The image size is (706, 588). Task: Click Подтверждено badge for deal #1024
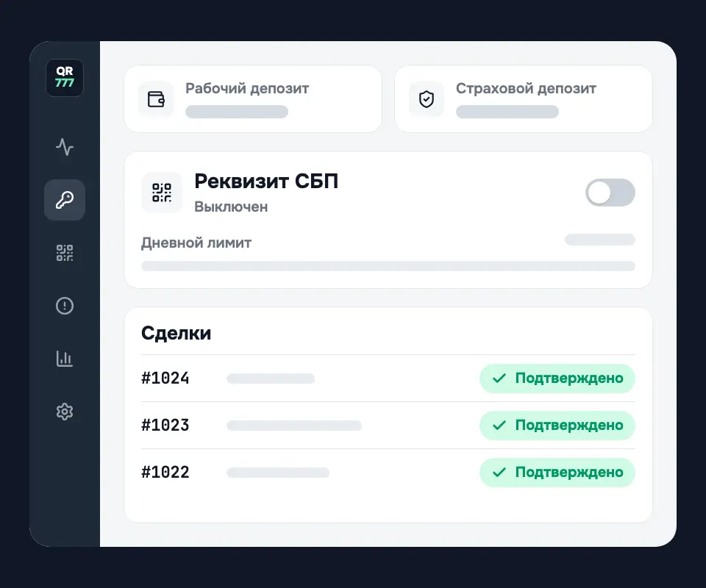(x=557, y=379)
